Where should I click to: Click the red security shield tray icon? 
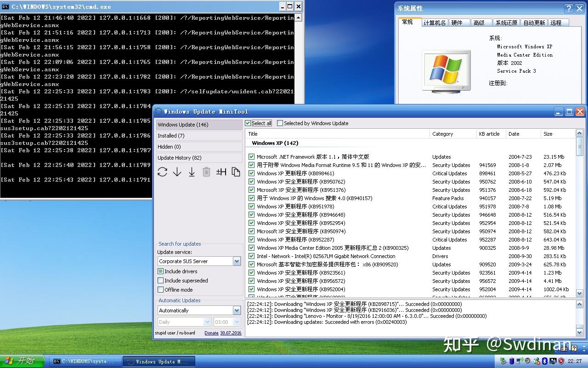561,361
